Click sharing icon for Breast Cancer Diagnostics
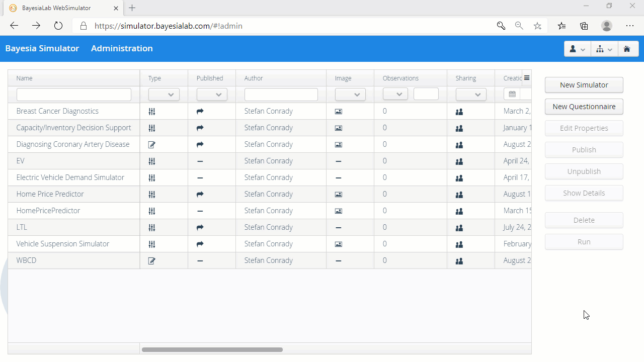This screenshot has height=362, width=644. coord(459,112)
